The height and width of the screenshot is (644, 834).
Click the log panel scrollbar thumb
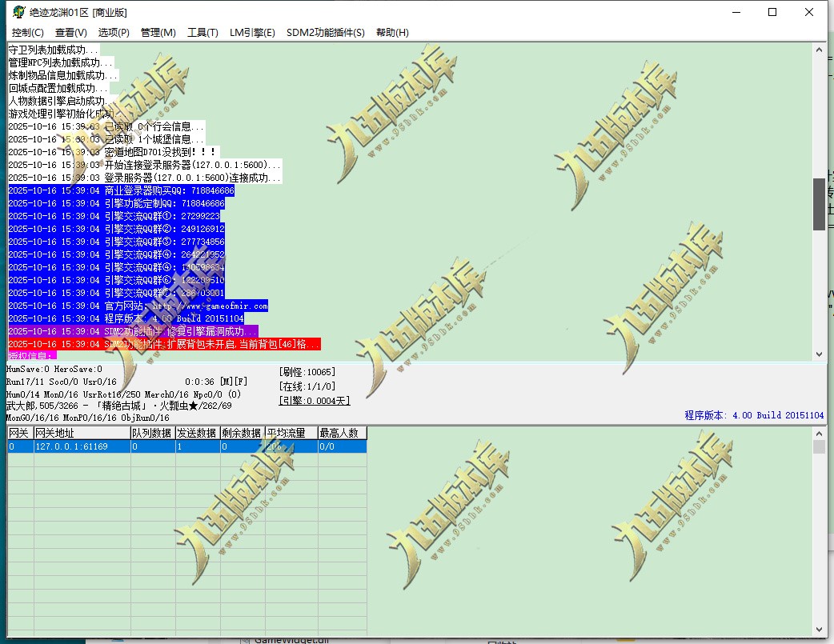click(819, 204)
